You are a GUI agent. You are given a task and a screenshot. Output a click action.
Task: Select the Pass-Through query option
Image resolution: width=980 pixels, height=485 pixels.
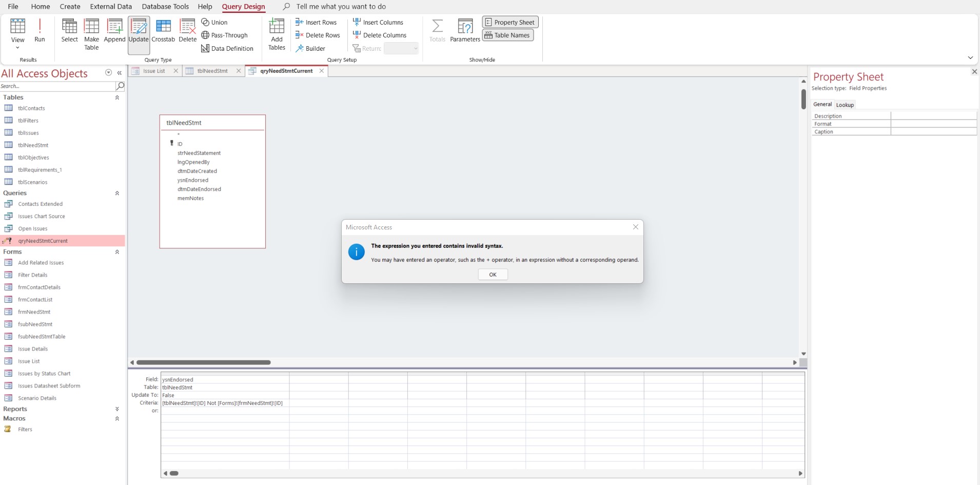point(225,35)
